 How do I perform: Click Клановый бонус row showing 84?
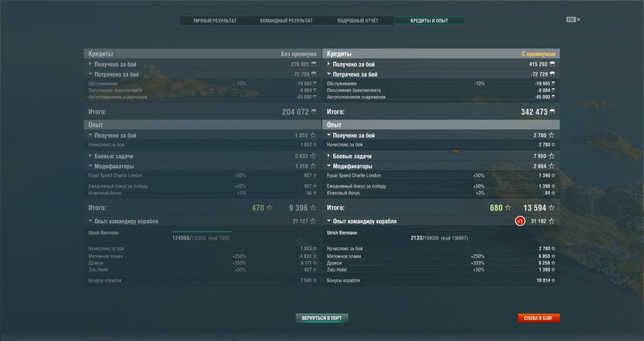click(x=440, y=193)
